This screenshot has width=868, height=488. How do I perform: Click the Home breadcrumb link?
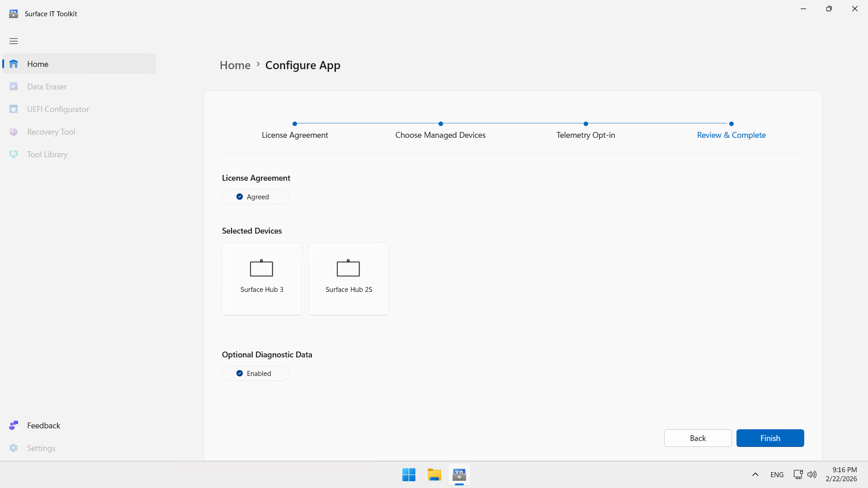[x=235, y=65]
